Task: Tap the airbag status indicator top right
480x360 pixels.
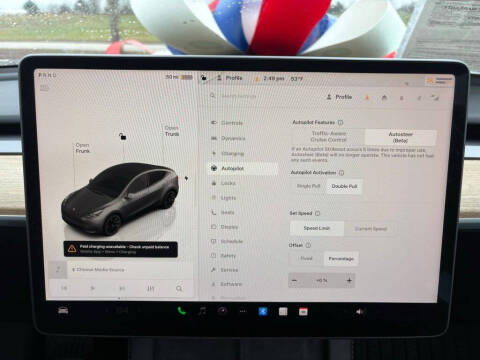Action: pos(439,80)
